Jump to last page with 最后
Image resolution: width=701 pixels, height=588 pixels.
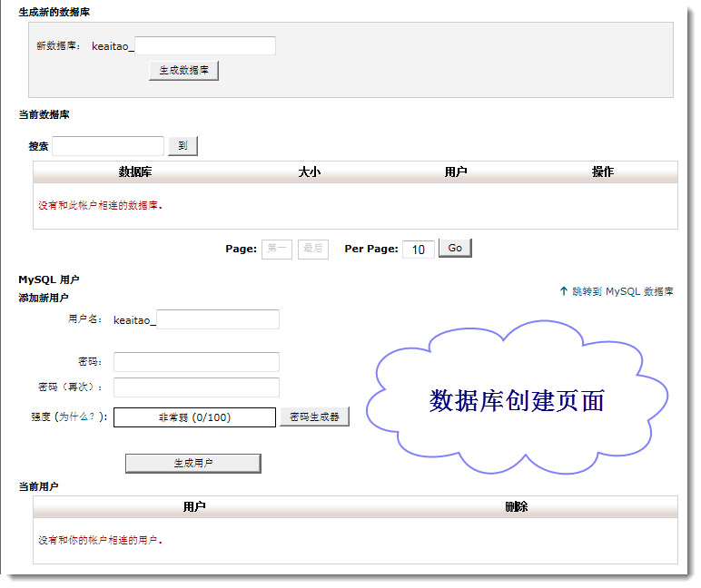(x=313, y=249)
